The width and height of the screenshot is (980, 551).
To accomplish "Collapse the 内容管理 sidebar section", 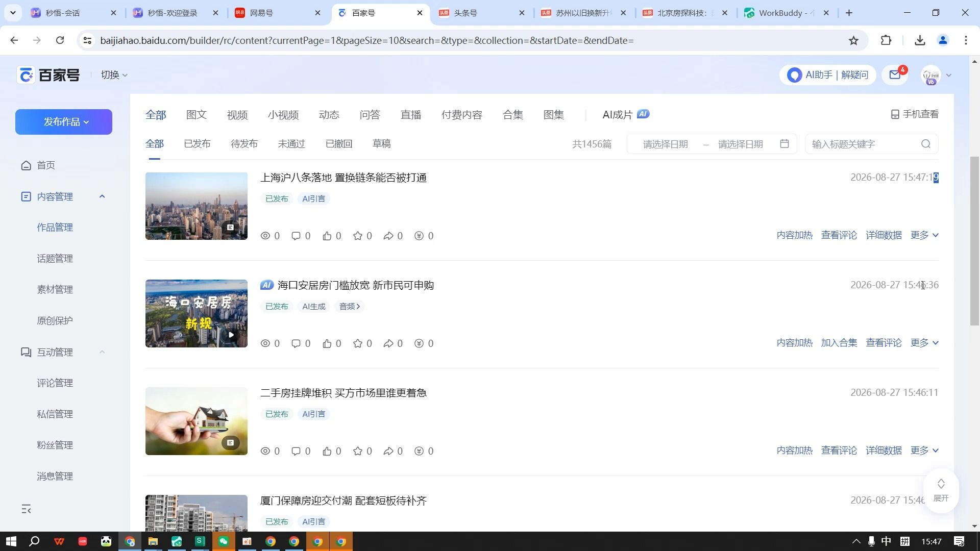I will tap(102, 196).
